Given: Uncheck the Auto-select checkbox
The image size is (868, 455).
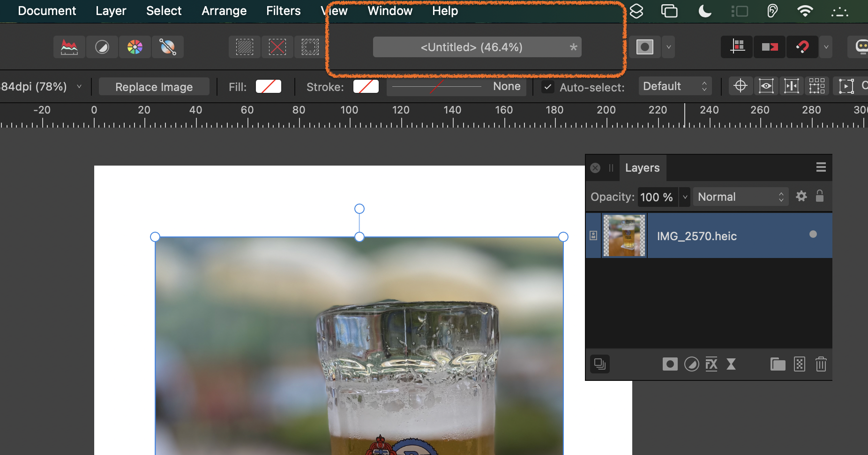Looking at the screenshot, I should [547, 87].
